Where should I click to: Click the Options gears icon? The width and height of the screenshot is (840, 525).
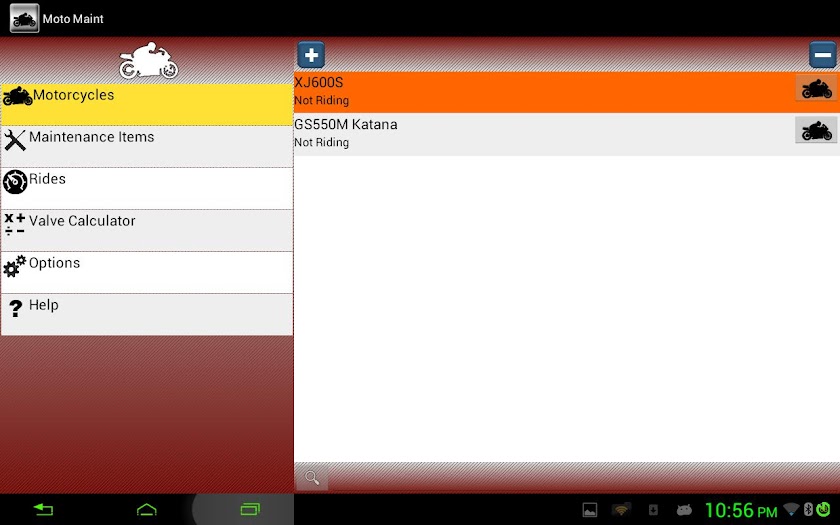pyautogui.click(x=14, y=266)
